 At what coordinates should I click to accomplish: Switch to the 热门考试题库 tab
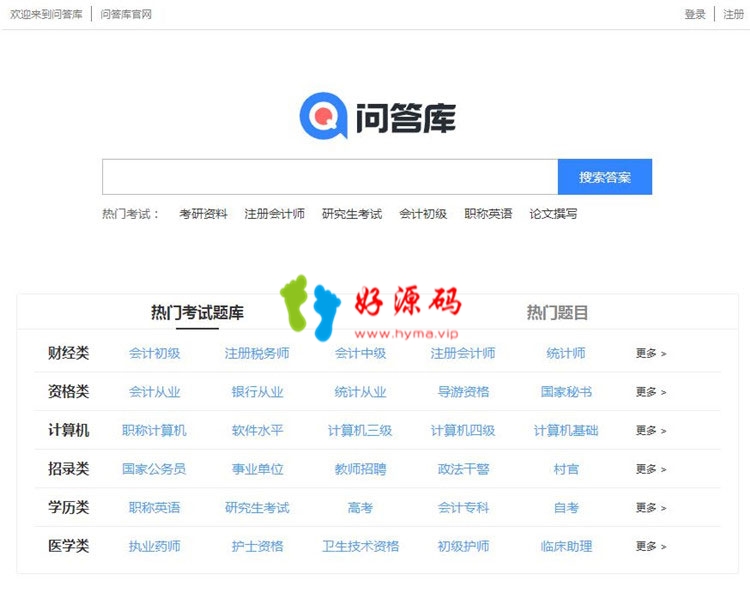tap(197, 313)
